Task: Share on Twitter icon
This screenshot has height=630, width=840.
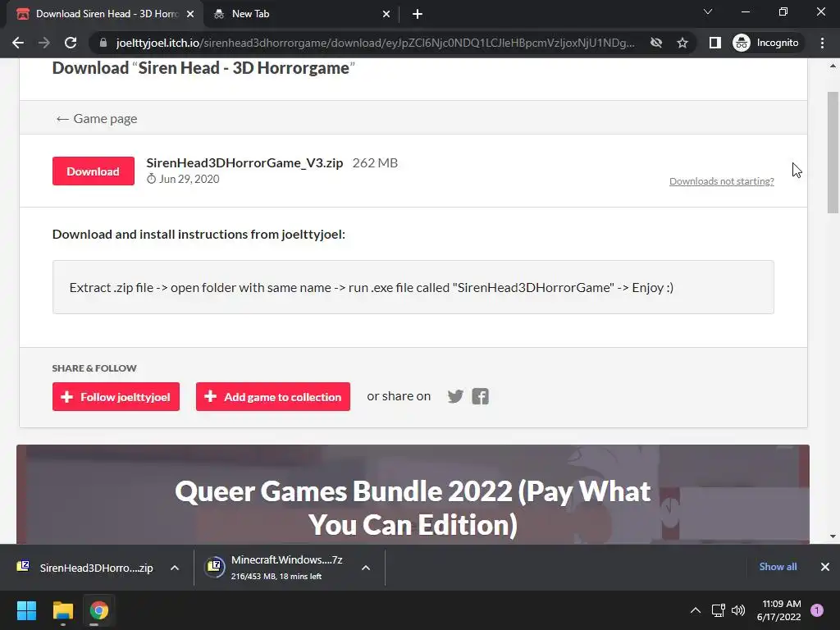Action: pos(455,396)
